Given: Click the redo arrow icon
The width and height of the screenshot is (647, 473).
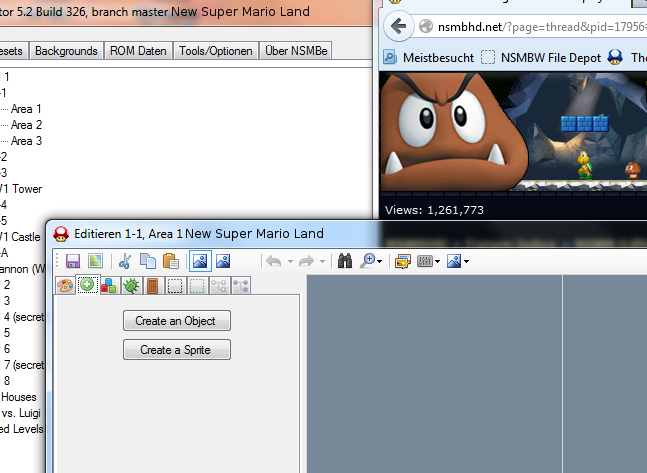Looking at the screenshot, I should coord(306,261).
